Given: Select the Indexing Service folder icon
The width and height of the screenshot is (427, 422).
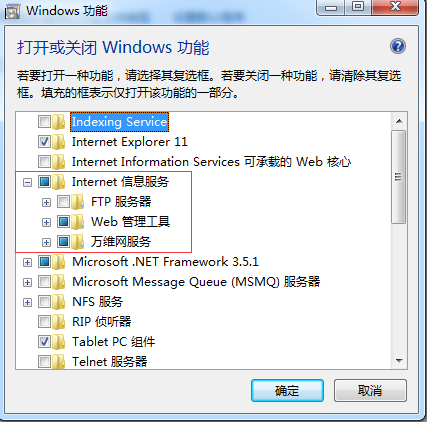Looking at the screenshot, I should [x=59, y=122].
